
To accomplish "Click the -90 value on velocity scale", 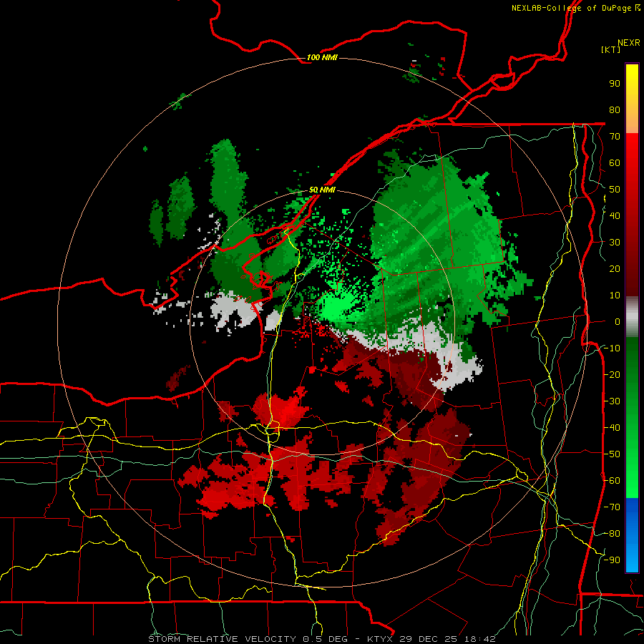I will tap(612, 560).
